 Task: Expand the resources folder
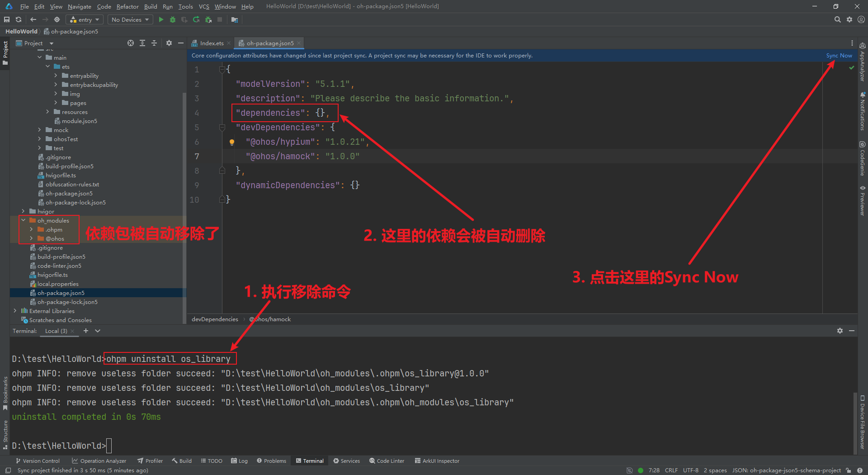coord(47,112)
